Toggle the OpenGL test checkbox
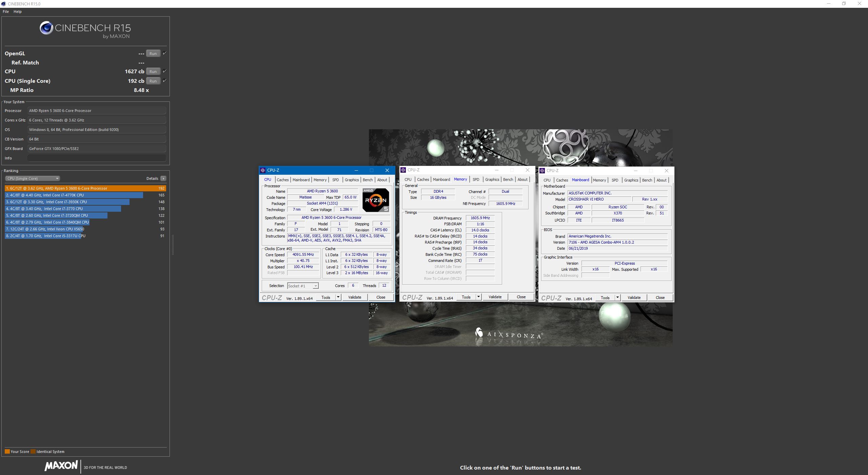This screenshot has height=475, width=868. click(164, 53)
